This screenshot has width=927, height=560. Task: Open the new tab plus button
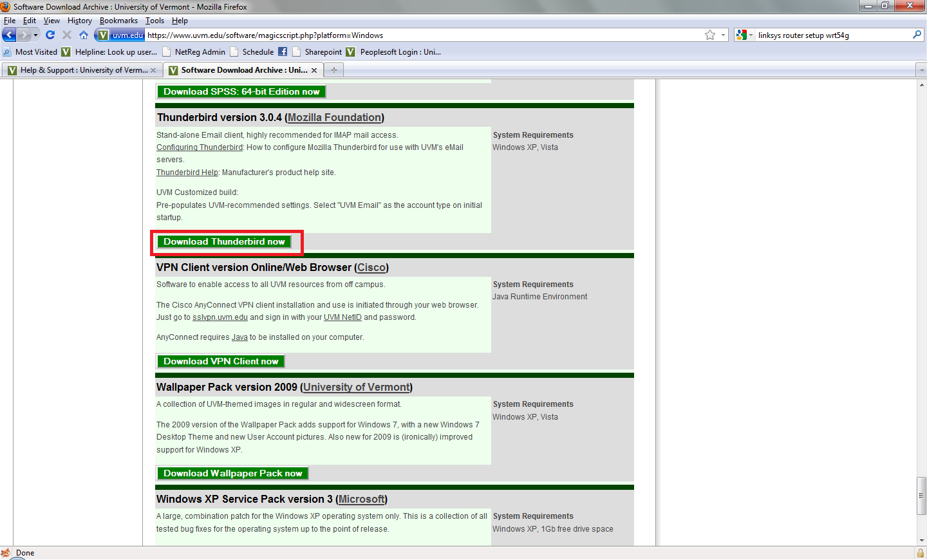coord(334,70)
